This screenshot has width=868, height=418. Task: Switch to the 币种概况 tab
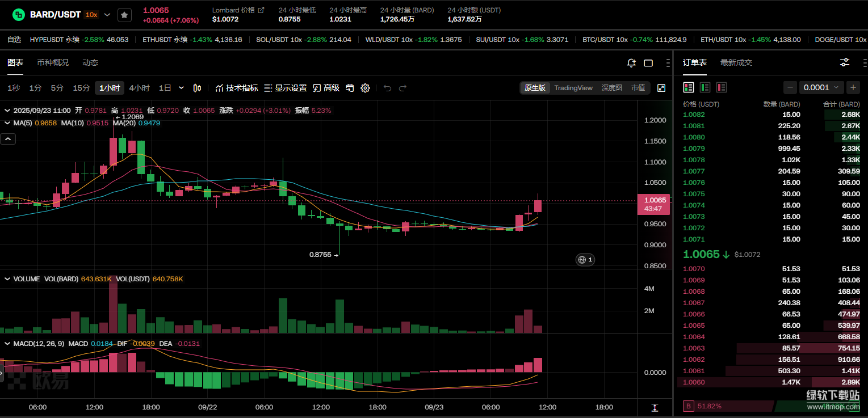(53, 62)
